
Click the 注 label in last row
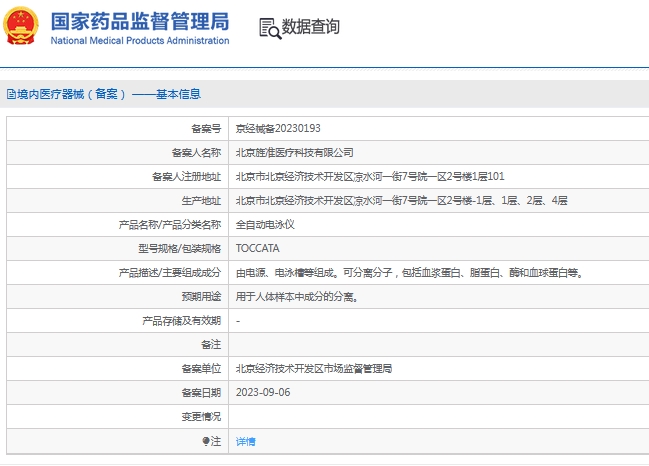(216, 442)
